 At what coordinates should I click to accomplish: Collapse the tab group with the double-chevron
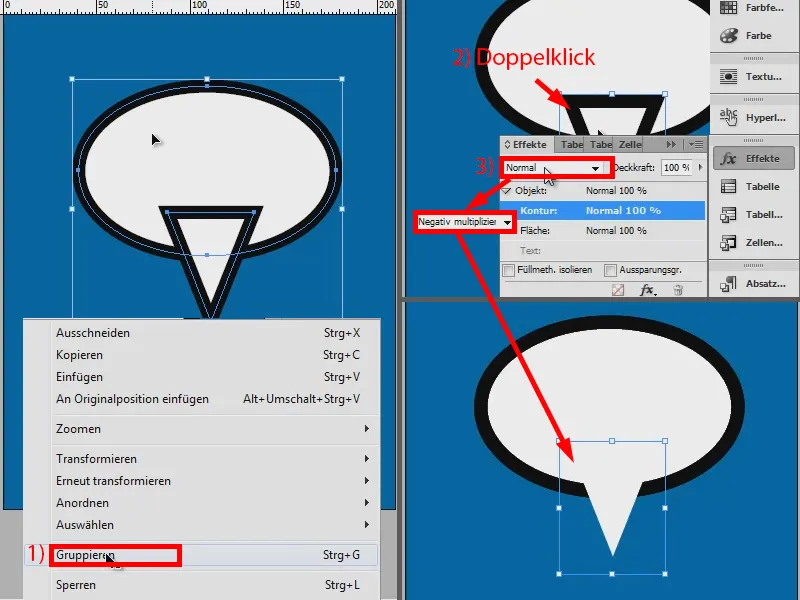point(670,145)
